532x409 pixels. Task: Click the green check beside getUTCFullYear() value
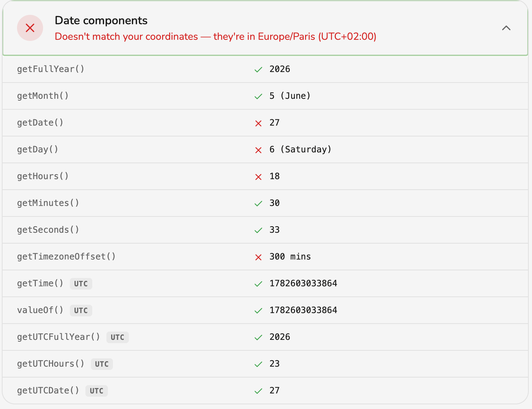point(258,337)
